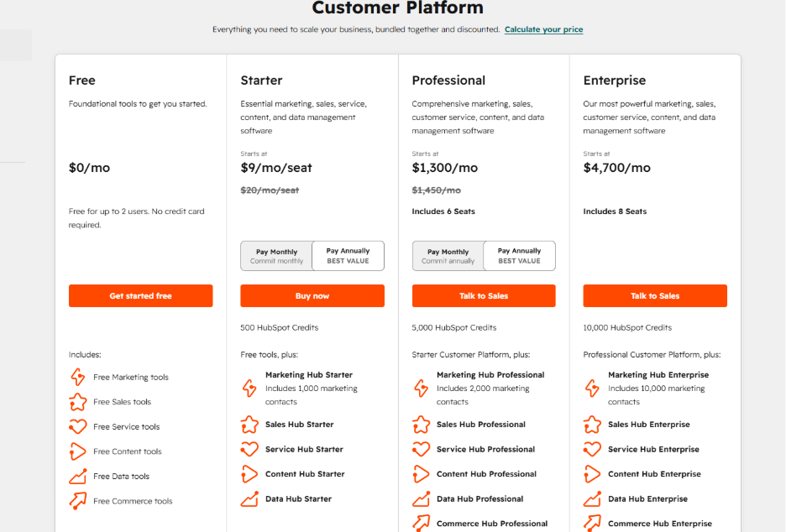Click the Data Hub Enterprise label
This screenshot has width=786, height=532.
(647, 499)
